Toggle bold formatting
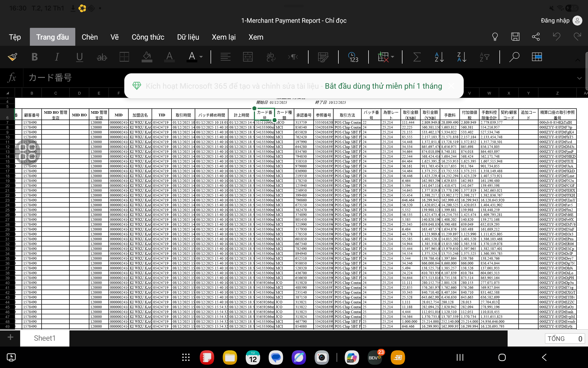This screenshot has height=368, width=588. (34, 57)
